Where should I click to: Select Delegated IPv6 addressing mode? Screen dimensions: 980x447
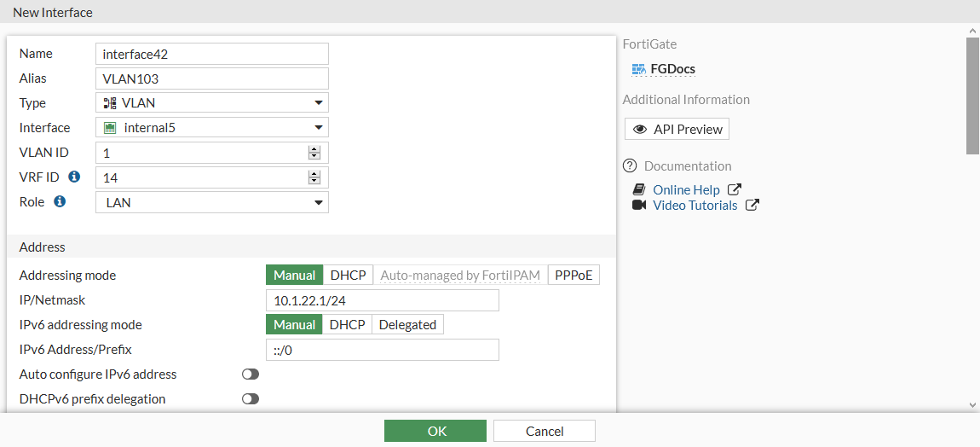coord(407,324)
